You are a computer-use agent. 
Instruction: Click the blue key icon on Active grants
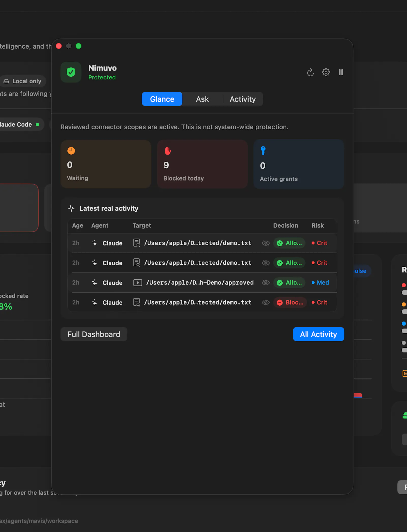point(263,151)
